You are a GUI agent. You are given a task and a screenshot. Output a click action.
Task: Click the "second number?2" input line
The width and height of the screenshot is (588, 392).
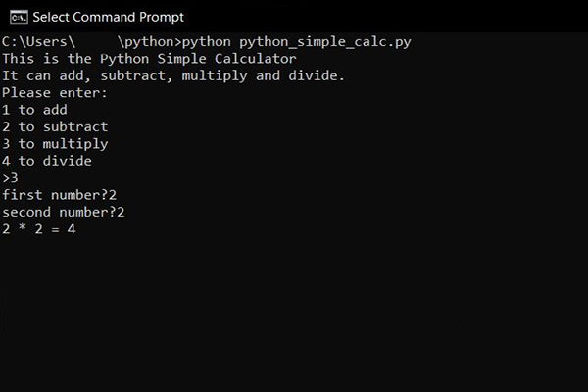pyautogui.click(x=64, y=212)
